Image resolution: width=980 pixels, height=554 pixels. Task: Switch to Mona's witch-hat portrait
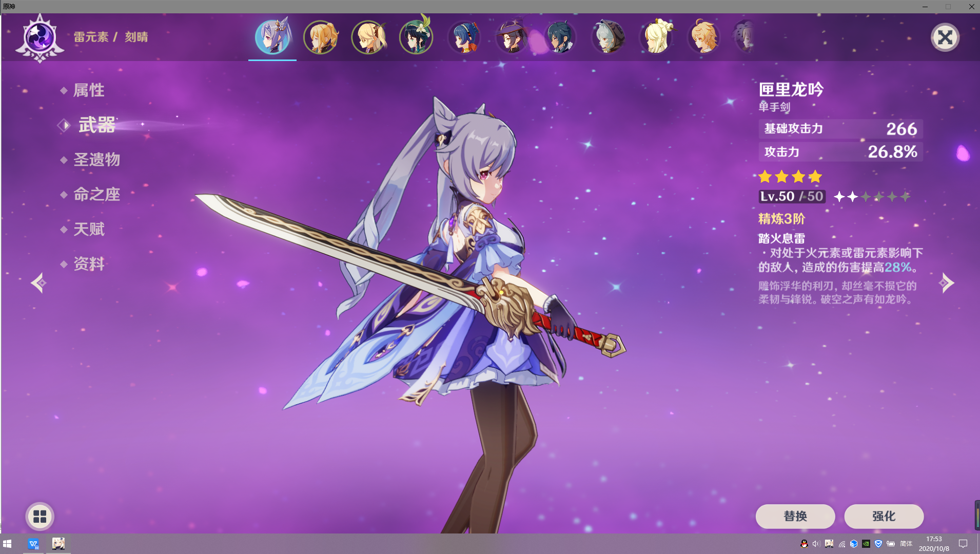point(512,37)
